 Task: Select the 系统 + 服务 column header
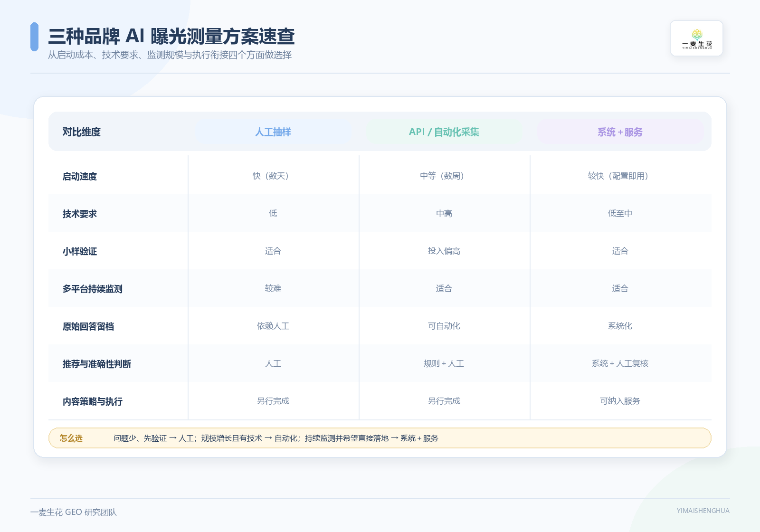coord(620,132)
